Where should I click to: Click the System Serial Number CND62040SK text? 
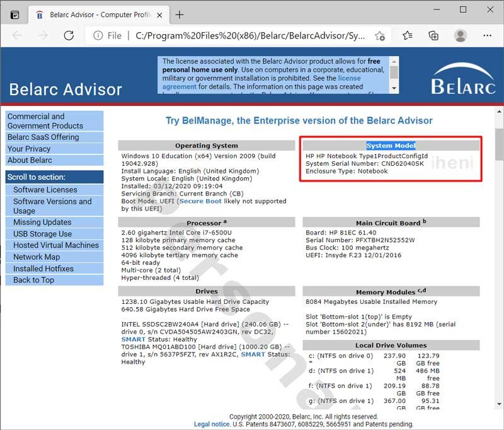pos(365,163)
